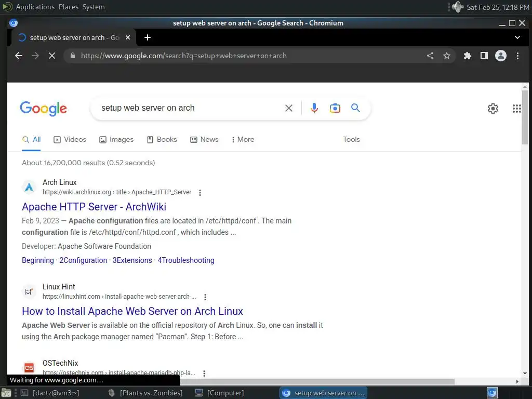
Task: Bookmark this page with the star
Action: click(x=447, y=56)
